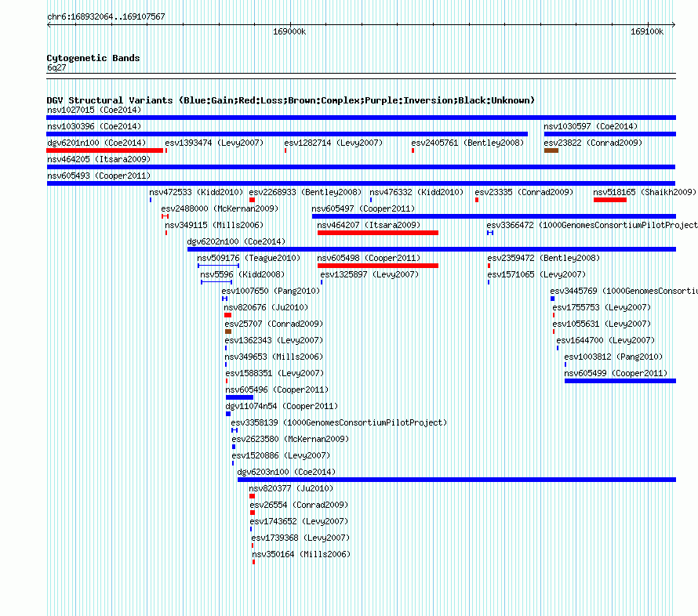
Task: Click esv1003812 (Pang2010) label
Action: pyautogui.click(x=613, y=357)
